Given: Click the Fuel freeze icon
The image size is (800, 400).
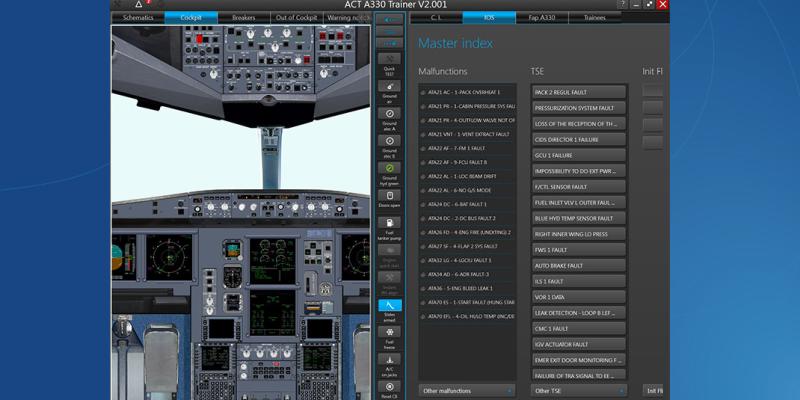Looking at the screenshot, I should coord(389,332).
